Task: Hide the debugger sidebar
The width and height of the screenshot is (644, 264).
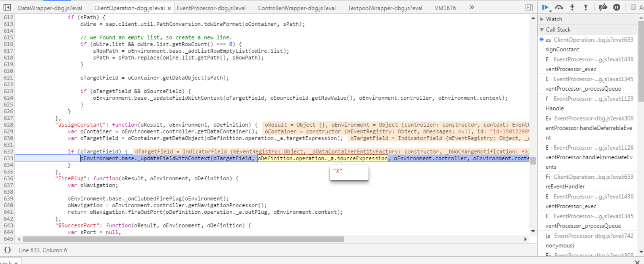Action: (529, 8)
